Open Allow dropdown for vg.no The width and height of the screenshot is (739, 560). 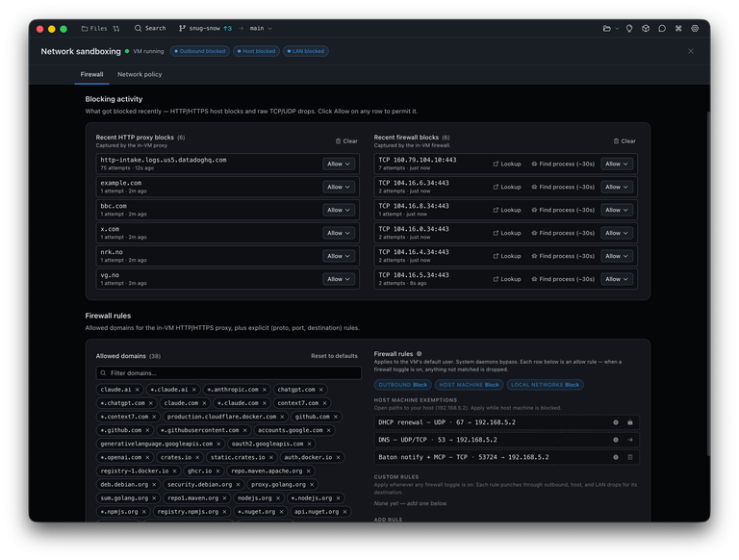coord(339,280)
